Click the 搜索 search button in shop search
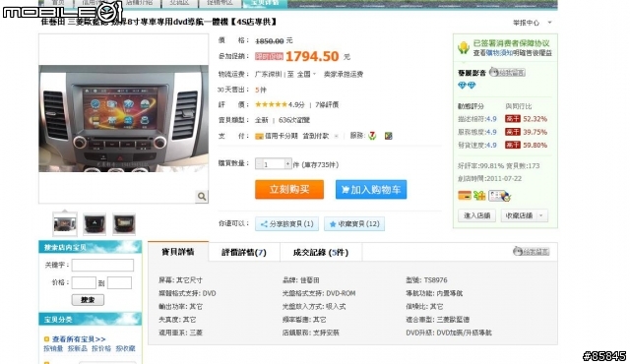The height and width of the screenshot is (364, 630). [x=88, y=300]
